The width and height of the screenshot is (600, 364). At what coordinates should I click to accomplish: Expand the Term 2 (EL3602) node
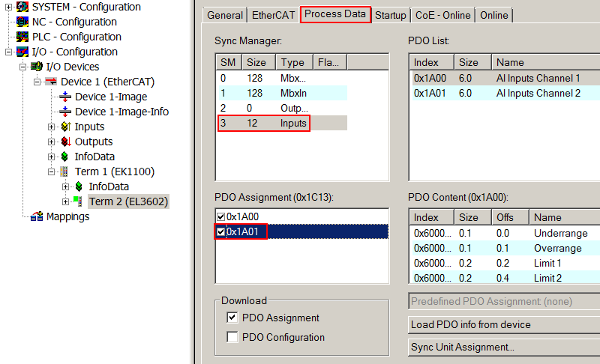click(65, 201)
